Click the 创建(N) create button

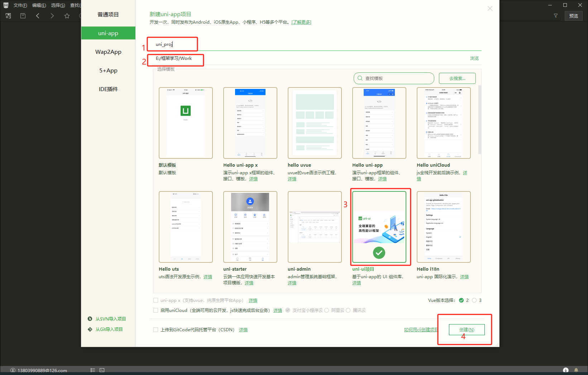point(467,329)
